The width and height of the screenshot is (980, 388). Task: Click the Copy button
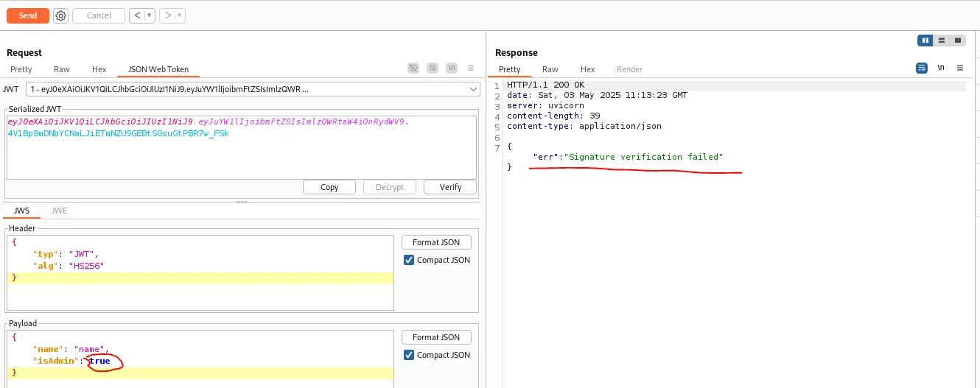329,187
